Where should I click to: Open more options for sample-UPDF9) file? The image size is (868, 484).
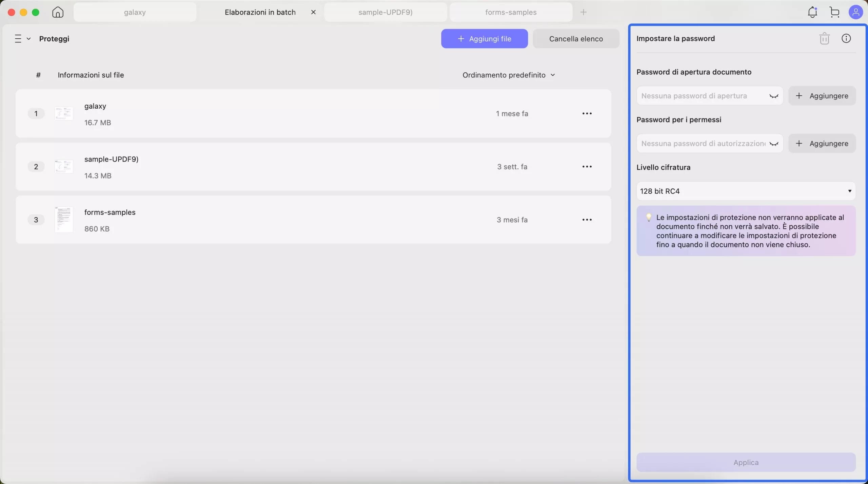tap(587, 167)
